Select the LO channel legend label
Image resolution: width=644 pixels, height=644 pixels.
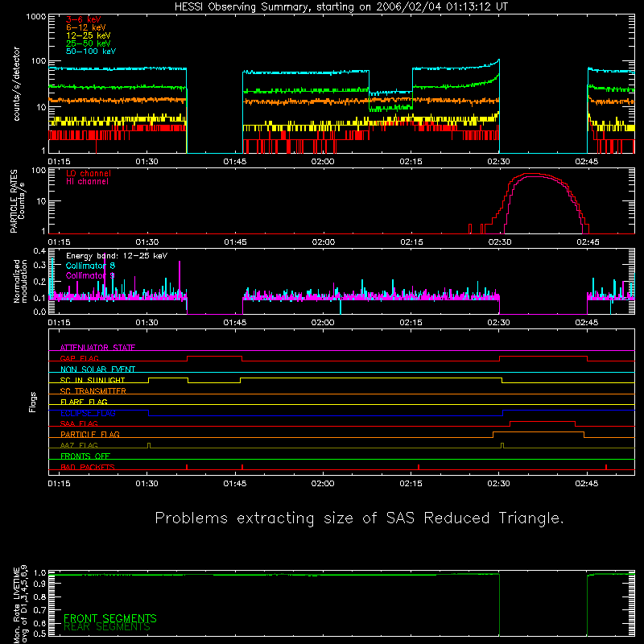pyautogui.click(x=89, y=173)
